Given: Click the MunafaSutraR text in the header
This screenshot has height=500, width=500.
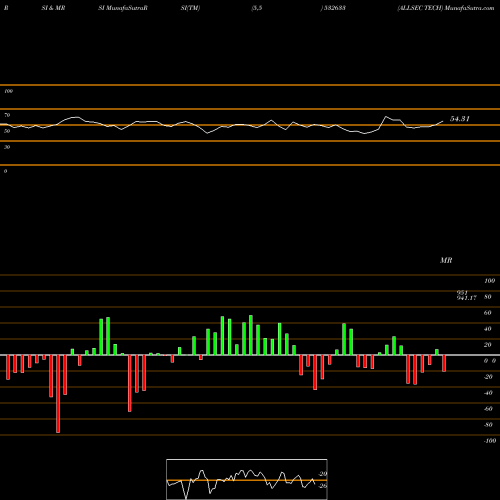Looking at the screenshot, I should click(127, 8).
